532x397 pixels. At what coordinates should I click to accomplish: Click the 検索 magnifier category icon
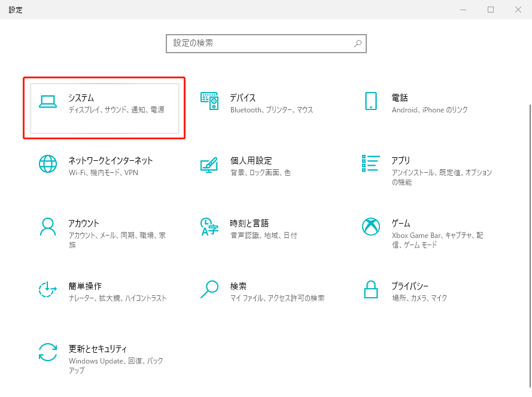coord(209,289)
